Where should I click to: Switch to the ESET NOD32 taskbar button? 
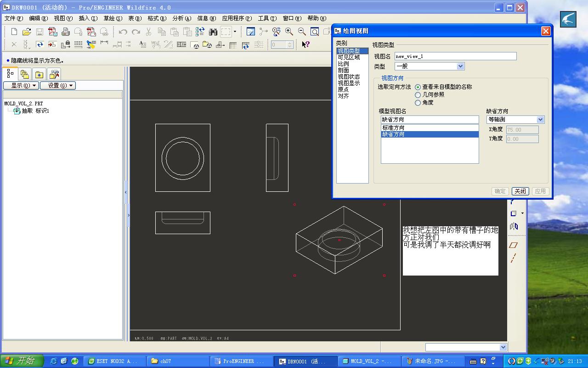(x=115, y=361)
